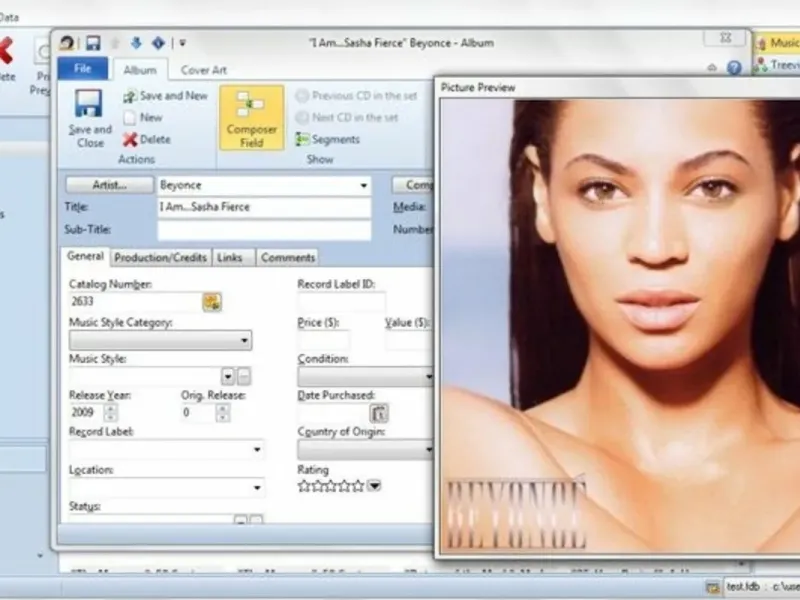Viewport: 800px width, 600px height.
Task: Click Previous CD in the set
Action: pyautogui.click(x=356, y=95)
